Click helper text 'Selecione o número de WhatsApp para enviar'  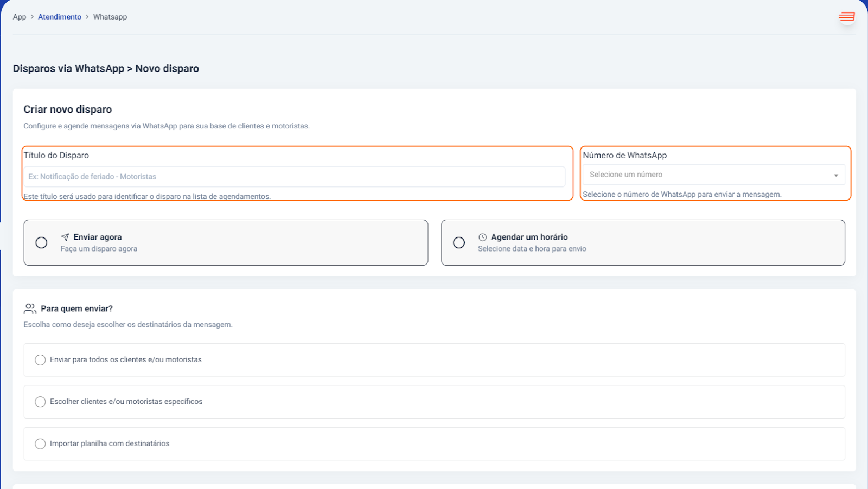pos(682,194)
